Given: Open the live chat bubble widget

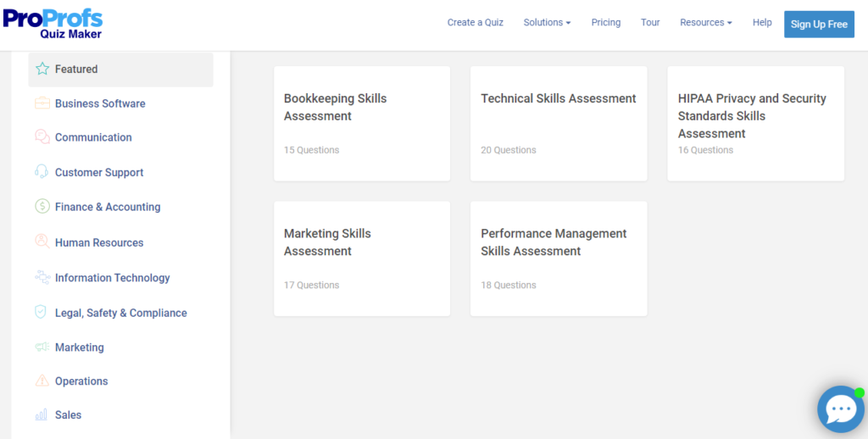Looking at the screenshot, I should pos(840,410).
